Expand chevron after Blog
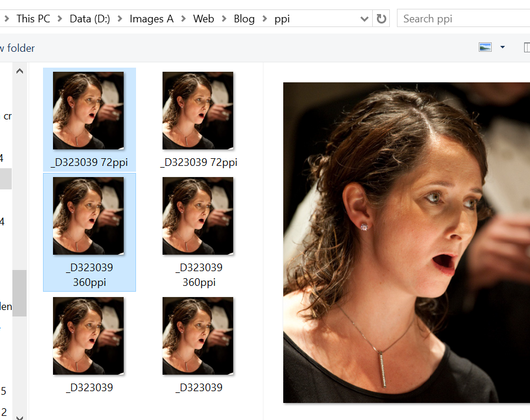This screenshot has height=420, width=530. tap(264, 19)
